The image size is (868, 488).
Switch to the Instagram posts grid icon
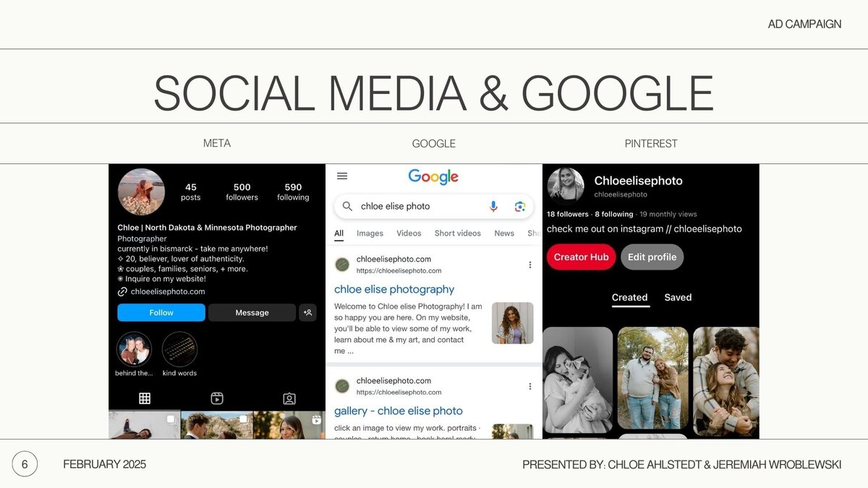tap(145, 398)
